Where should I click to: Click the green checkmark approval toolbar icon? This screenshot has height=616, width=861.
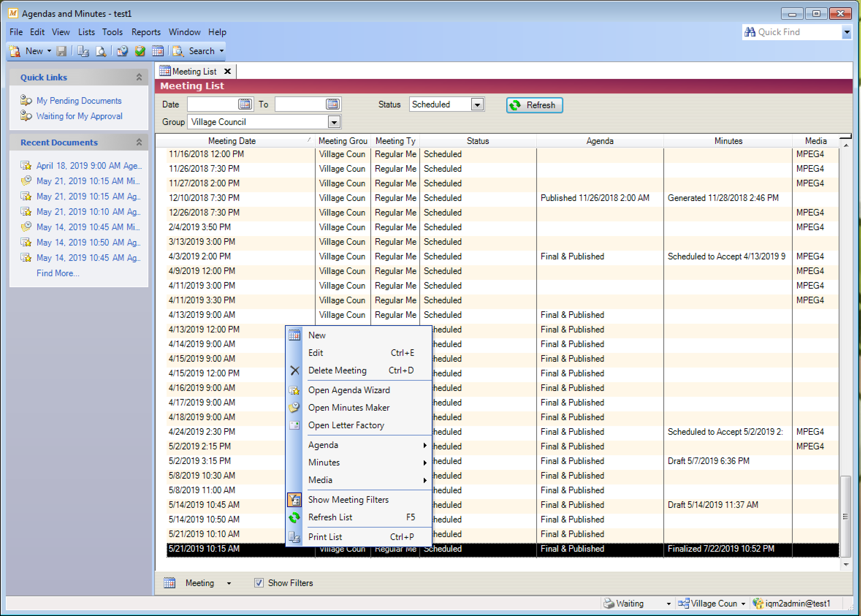click(x=140, y=51)
